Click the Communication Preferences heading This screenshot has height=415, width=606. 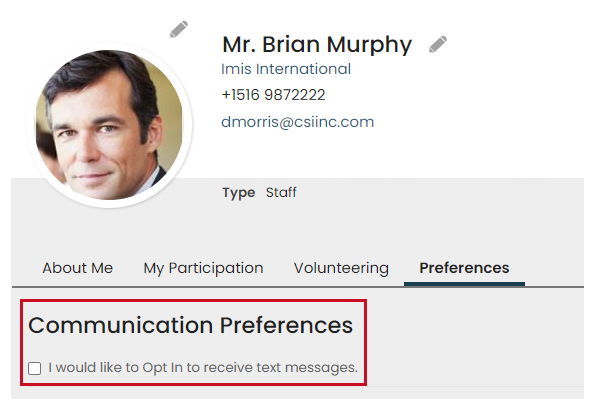[190, 325]
